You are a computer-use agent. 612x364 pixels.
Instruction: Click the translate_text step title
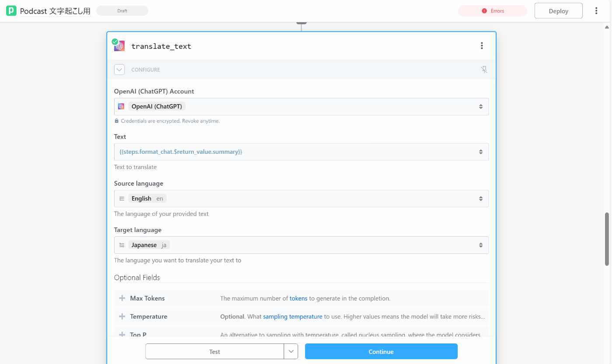click(161, 46)
